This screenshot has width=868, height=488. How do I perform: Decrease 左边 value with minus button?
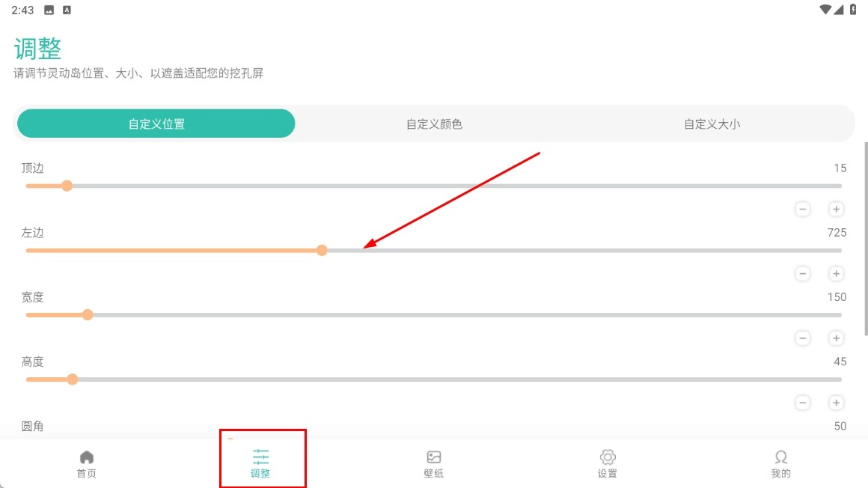(803, 274)
